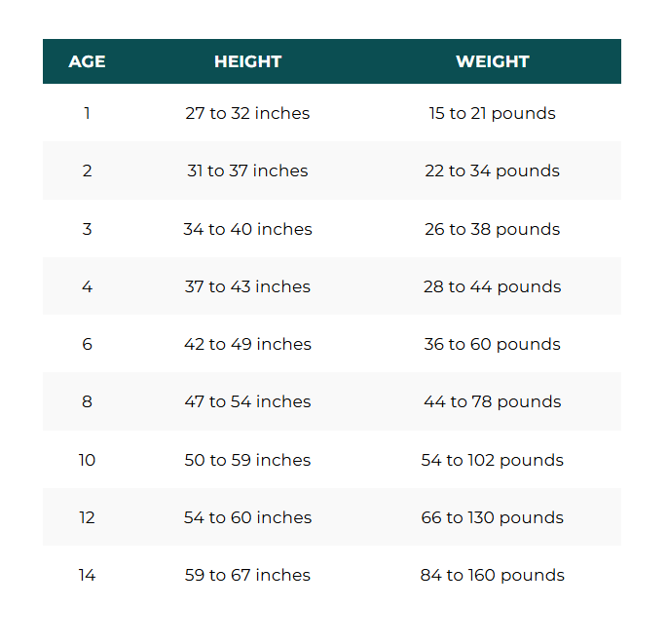
Task: Click the AGE column header
Action: (x=87, y=61)
